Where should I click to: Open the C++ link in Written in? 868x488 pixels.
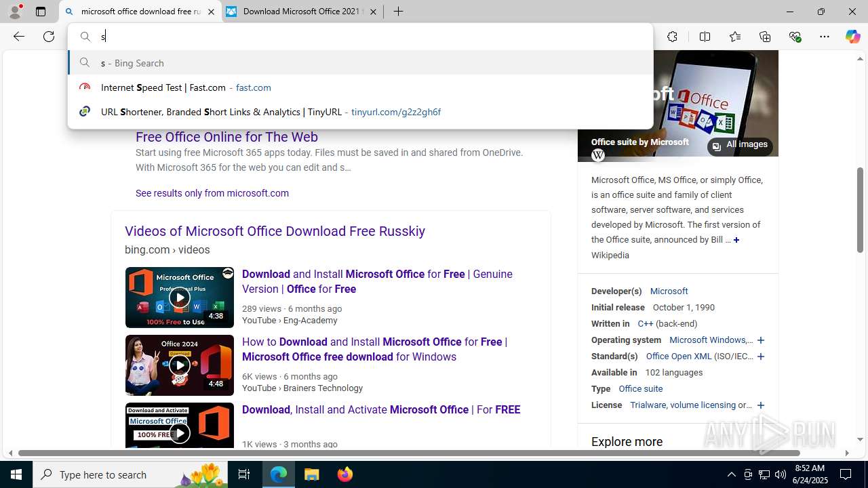pyautogui.click(x=645, y=323)
